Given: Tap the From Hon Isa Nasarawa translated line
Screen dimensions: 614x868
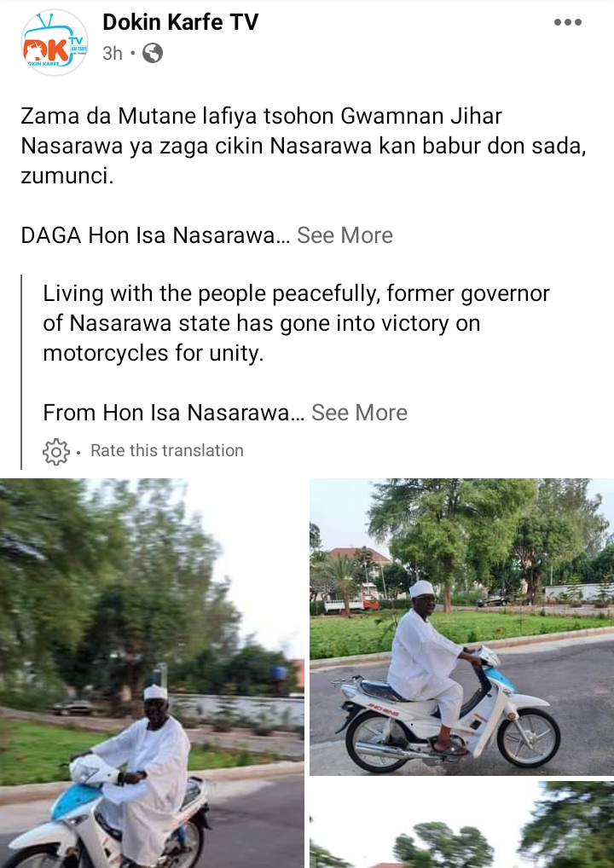Looking at the screenshot, I should coord(173,413).
